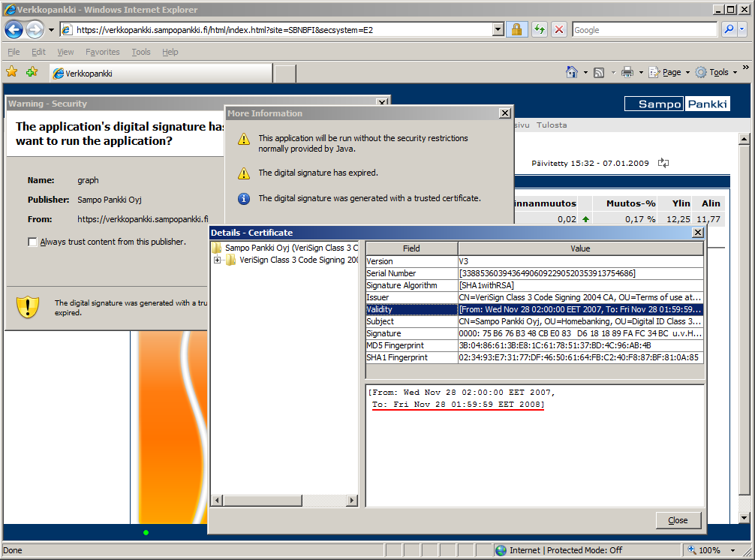Open the Favorites menu
This screenshot has height=560, width=755.
pyautogui.click(x=103, y=52)
